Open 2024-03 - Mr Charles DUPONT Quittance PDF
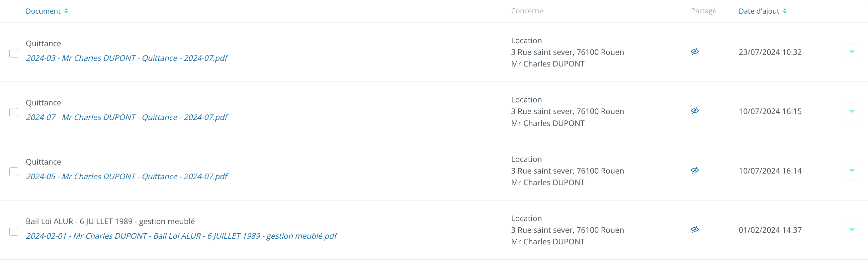The image size is (868, 262). tap(127, 58)
